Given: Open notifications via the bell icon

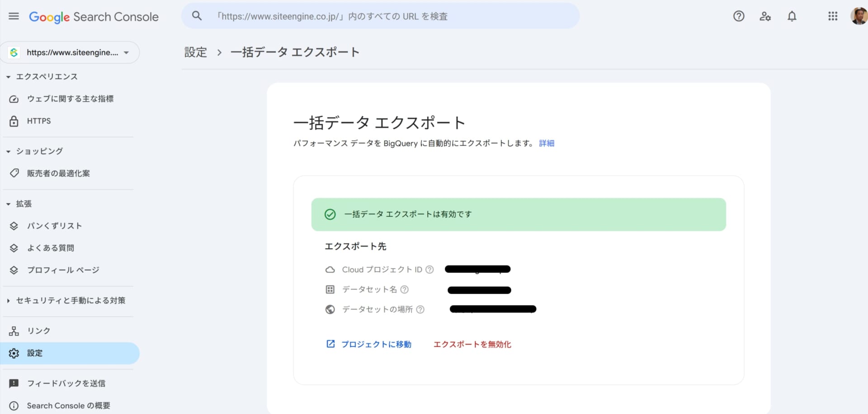Looking at the screenshot, I should pyautogui.click(x=792, y=16).
